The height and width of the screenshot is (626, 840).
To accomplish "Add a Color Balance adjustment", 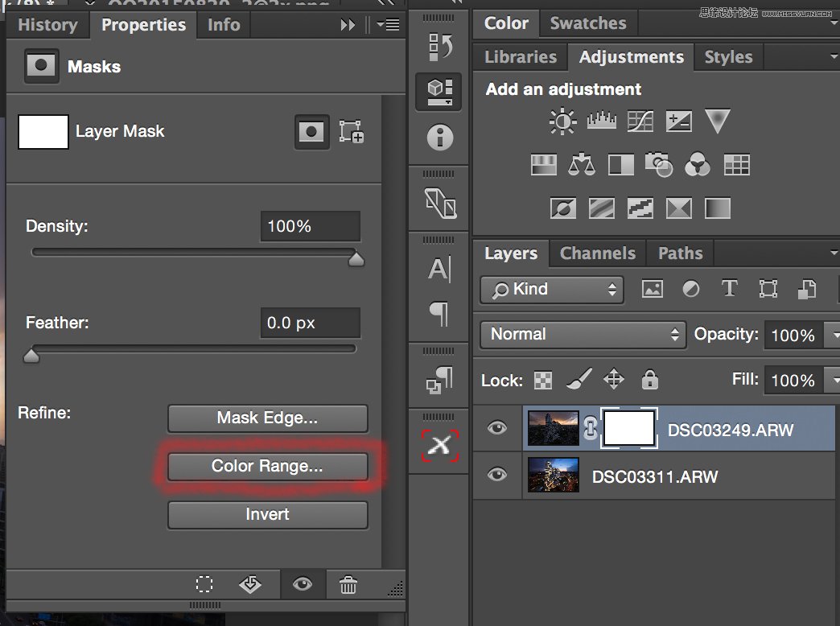I will [582, 164].
